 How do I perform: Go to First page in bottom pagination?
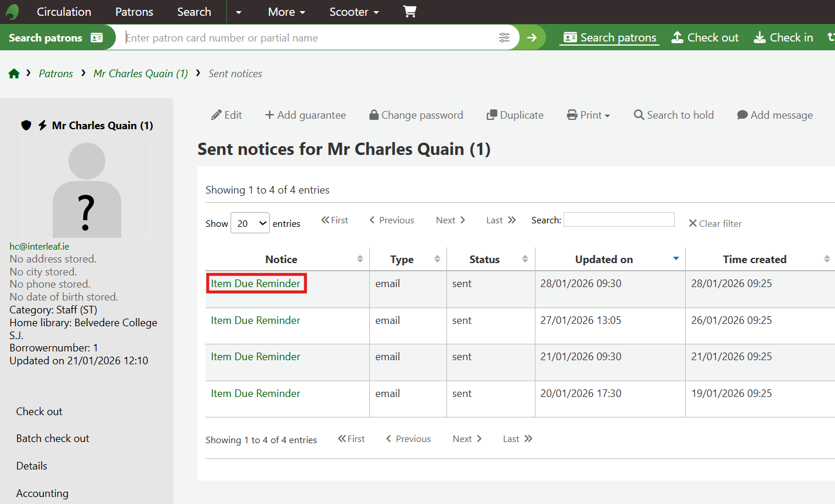pos(351,439)
